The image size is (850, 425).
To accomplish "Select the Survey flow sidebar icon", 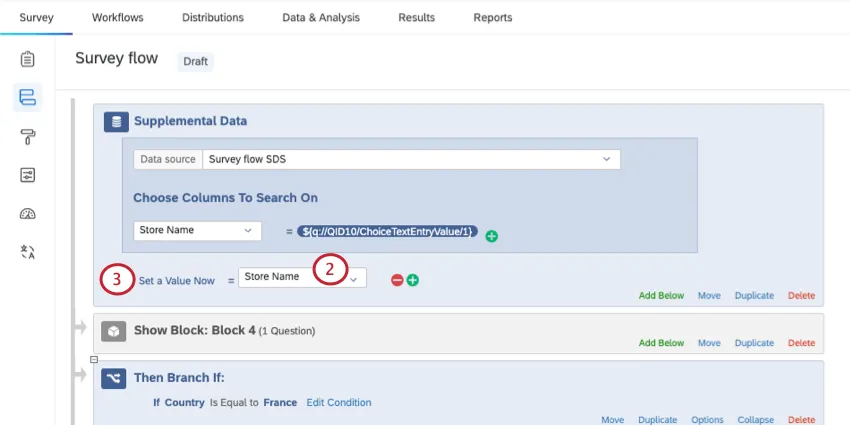I will [27, 97].
